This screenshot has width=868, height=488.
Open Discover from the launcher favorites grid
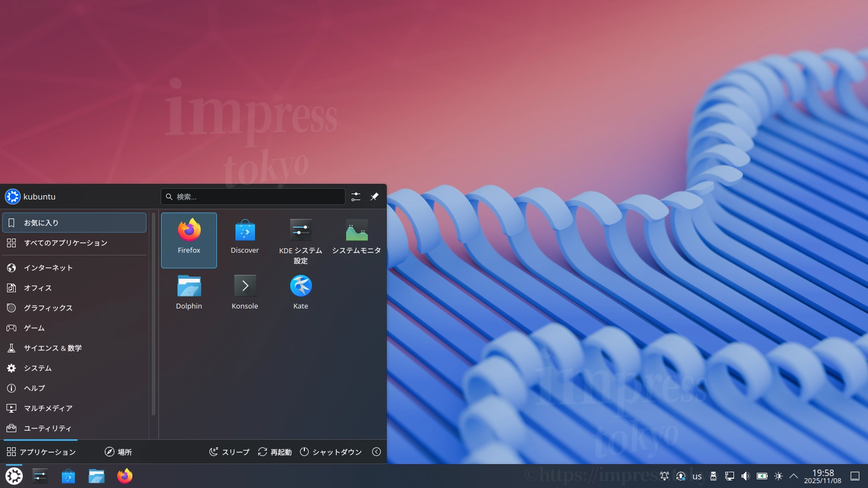pyautogui.click(x=245, y=240)
